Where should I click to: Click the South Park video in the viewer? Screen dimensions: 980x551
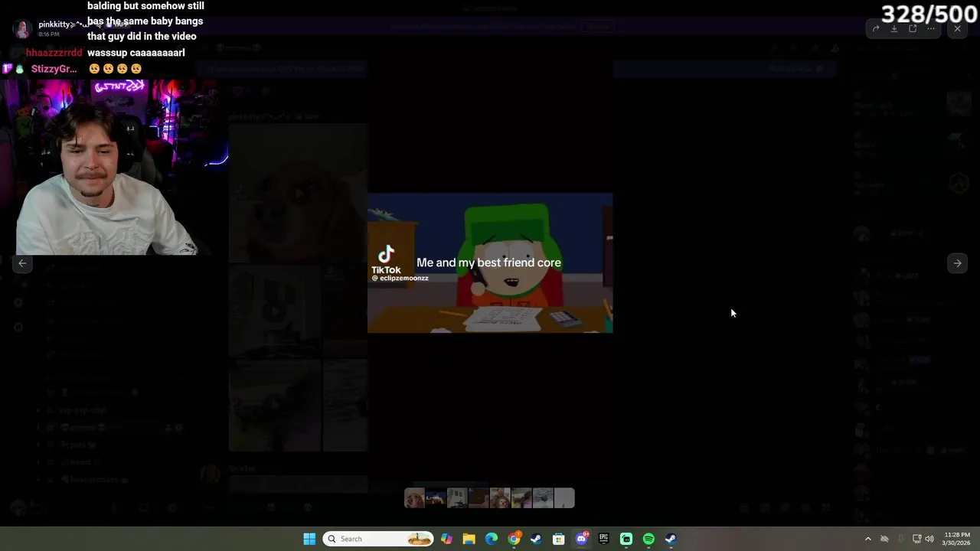pyautogui.click(x=490, y=263)
